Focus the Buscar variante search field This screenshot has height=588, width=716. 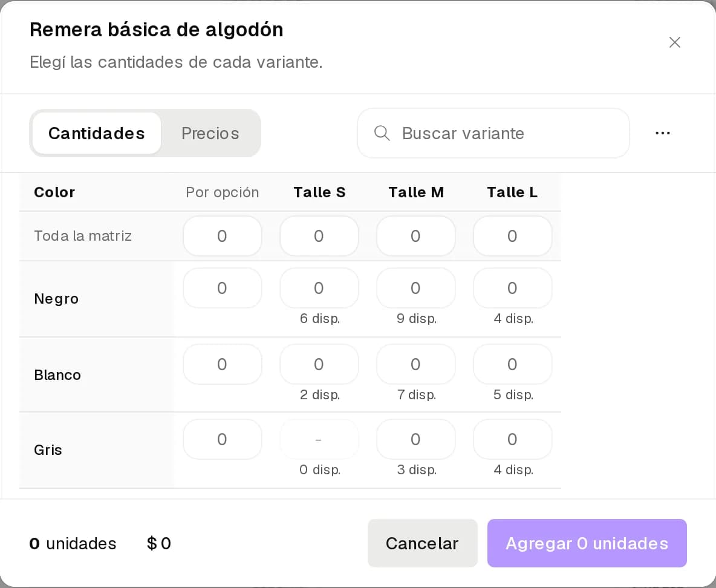click(493, 133)
